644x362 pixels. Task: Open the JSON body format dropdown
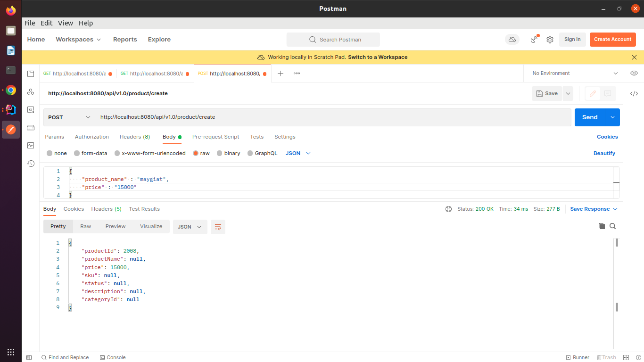pyautogui.click(x=298, y=153)
